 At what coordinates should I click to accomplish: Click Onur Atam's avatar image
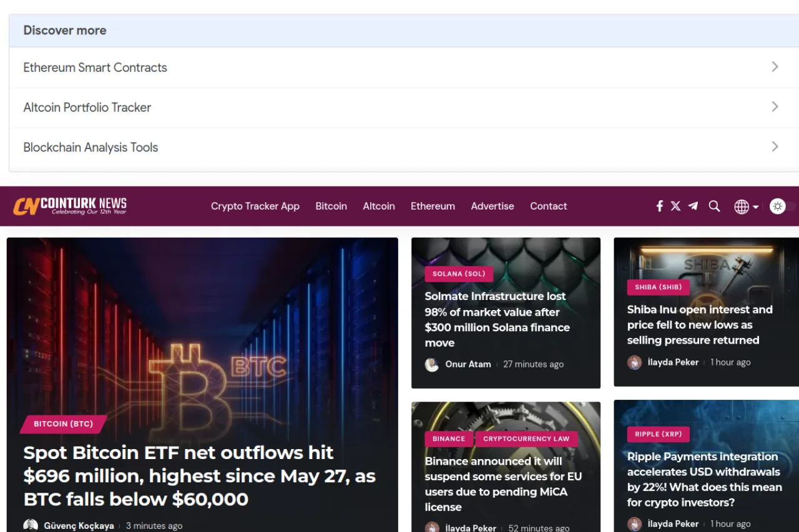click(x=432, y=365)
